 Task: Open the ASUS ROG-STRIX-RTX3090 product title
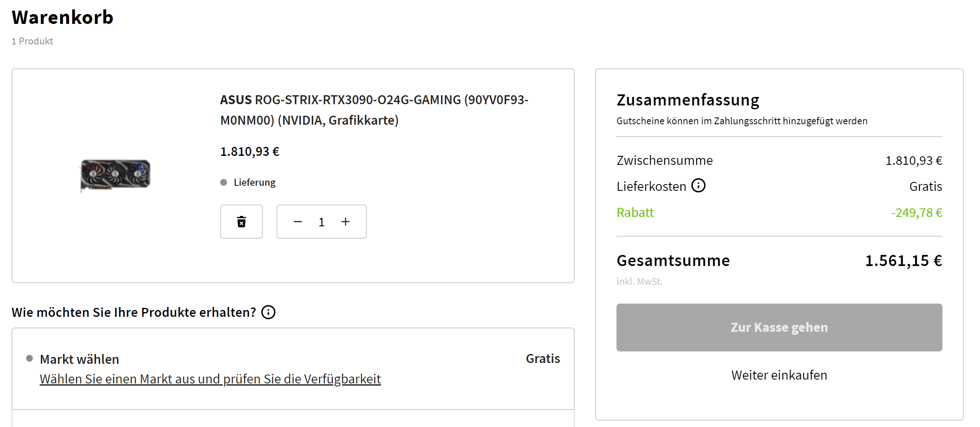[374, 110]
